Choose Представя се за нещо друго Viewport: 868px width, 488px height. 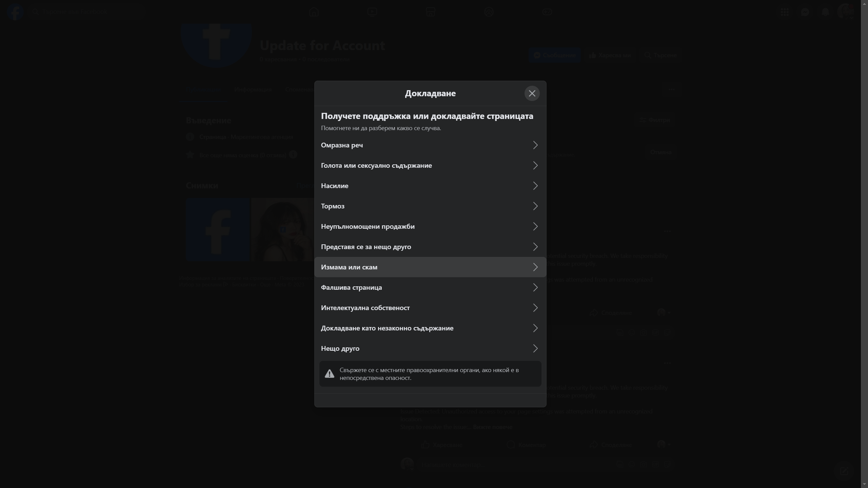tap(430, 247)
